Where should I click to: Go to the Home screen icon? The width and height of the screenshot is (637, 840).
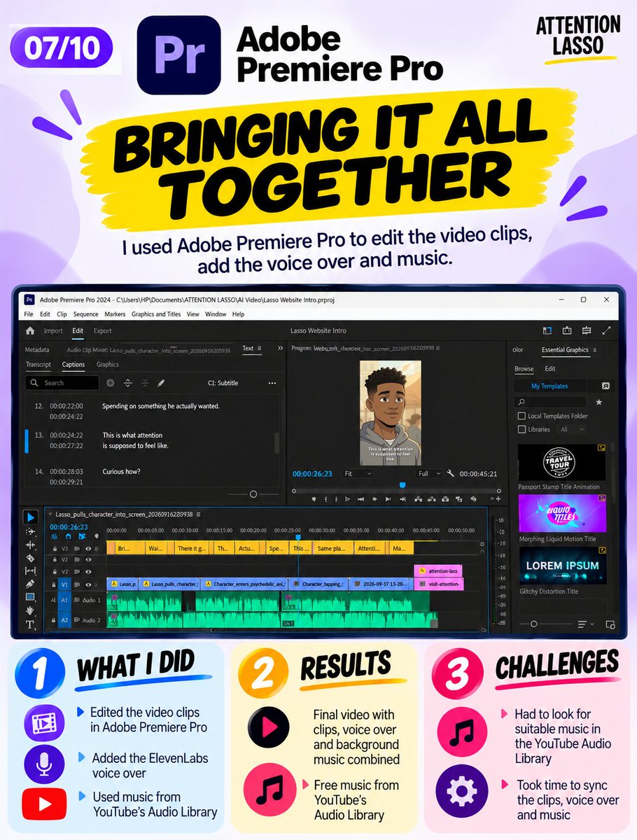[30, 330]
